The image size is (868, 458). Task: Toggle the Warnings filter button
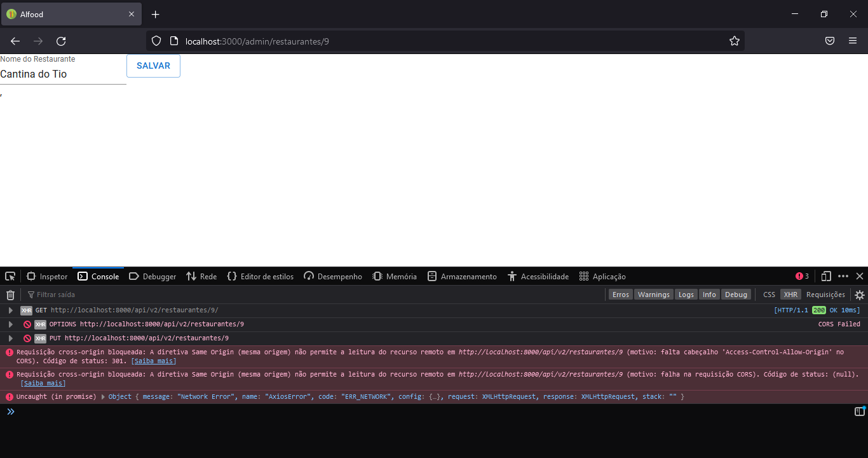point(654,295)
